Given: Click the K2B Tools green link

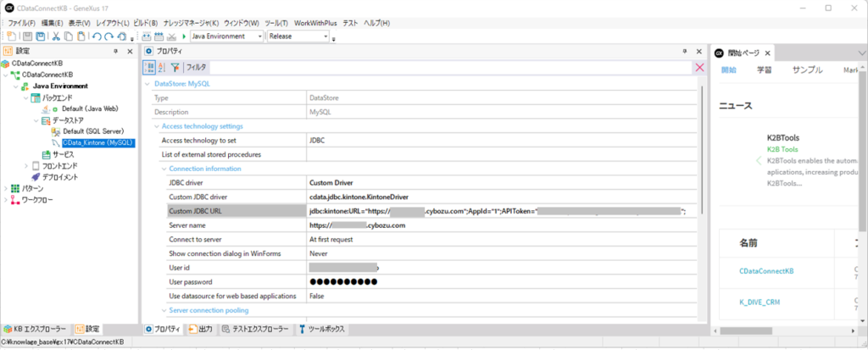Looking at the screenshot, I should (782, 149).
